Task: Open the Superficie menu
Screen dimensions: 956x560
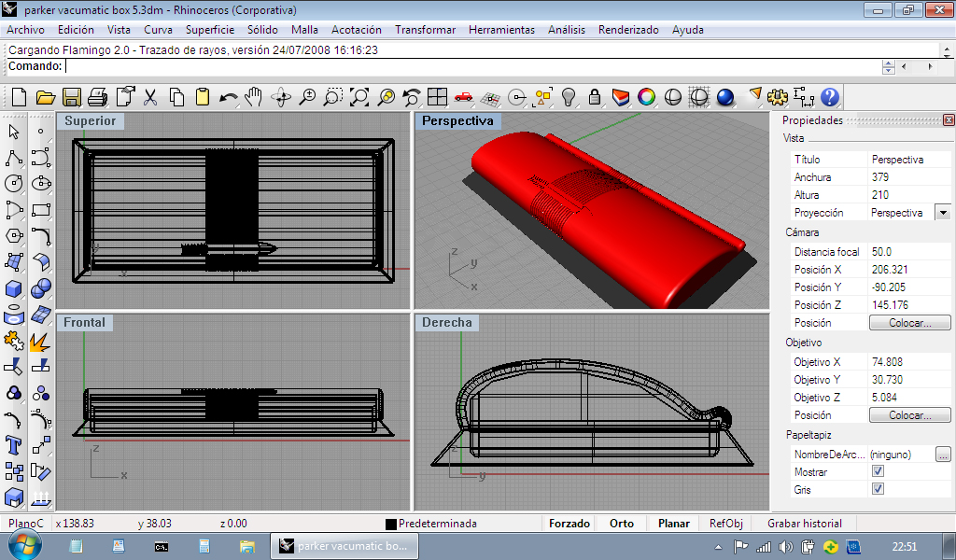Action: point(210,30)
